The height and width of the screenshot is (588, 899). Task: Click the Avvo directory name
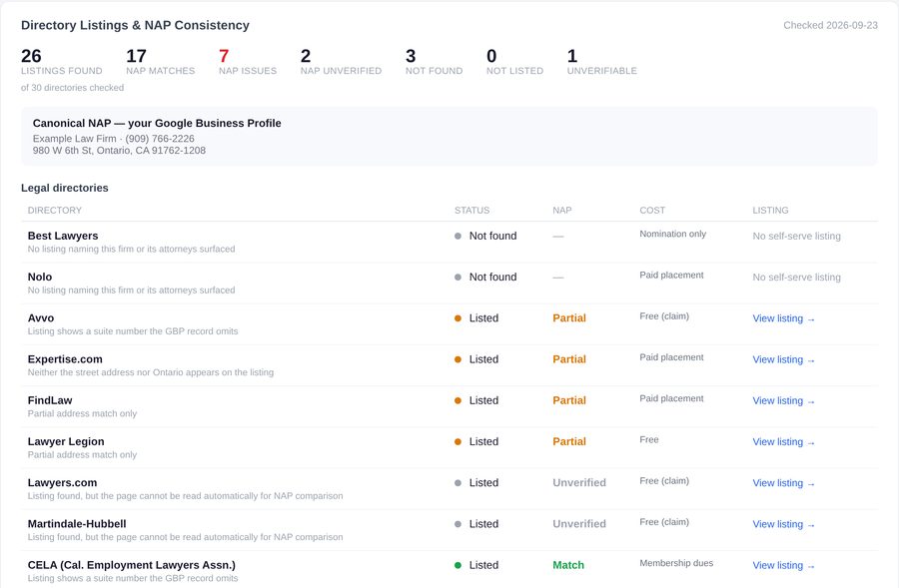[x=41, y=318]
